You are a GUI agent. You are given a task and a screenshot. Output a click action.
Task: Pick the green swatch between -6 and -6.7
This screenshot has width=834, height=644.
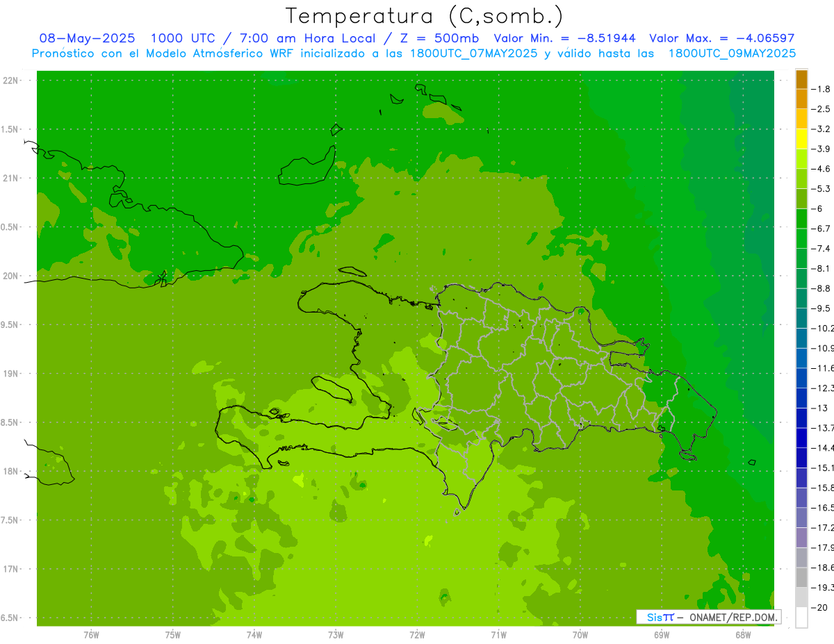[801, 219]
